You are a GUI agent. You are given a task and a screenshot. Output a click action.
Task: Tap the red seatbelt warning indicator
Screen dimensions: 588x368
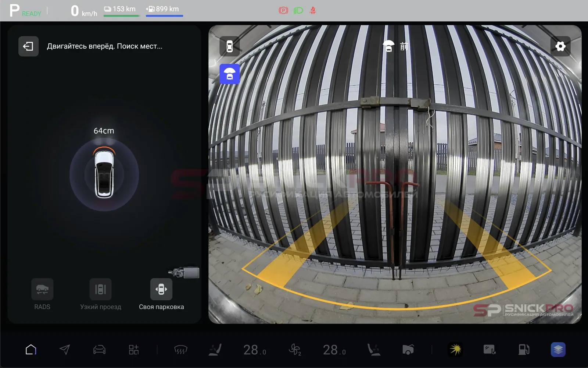[x=313, y=10]
